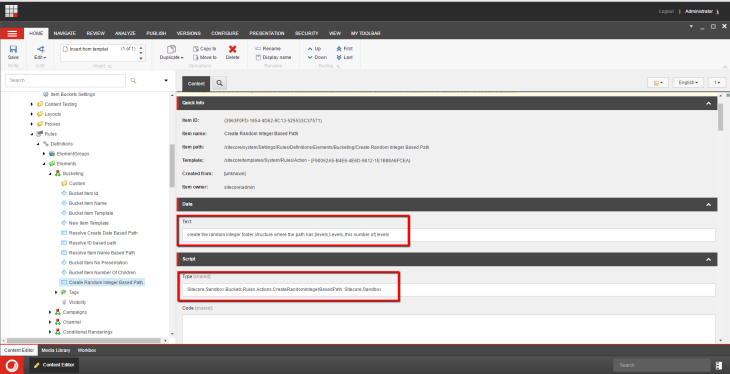Save the current item
Screen dimensions: 730x374
point(13,52)
